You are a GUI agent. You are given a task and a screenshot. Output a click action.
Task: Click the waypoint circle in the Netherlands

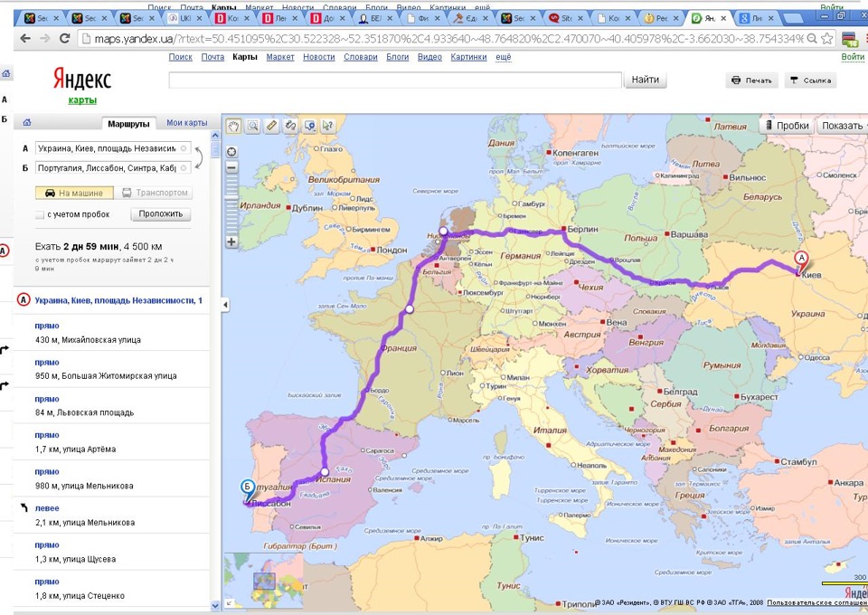(x=443, y=231)
